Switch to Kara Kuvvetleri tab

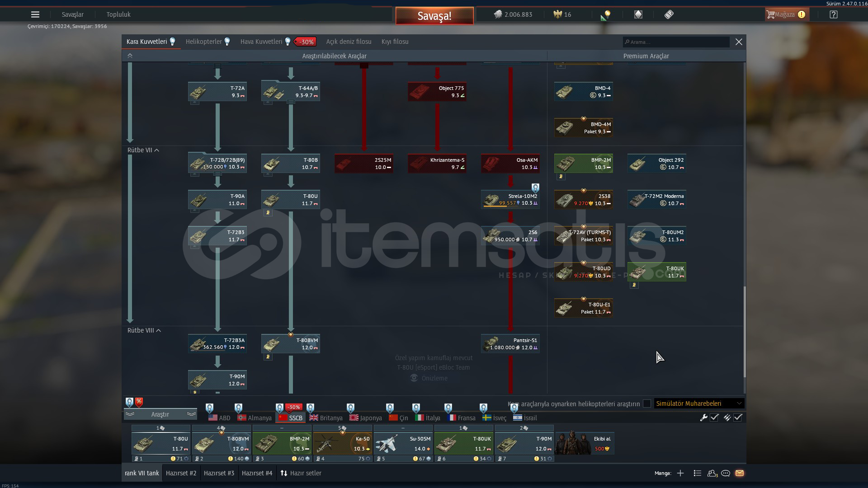pyautogui.click(x=151, y=42)
